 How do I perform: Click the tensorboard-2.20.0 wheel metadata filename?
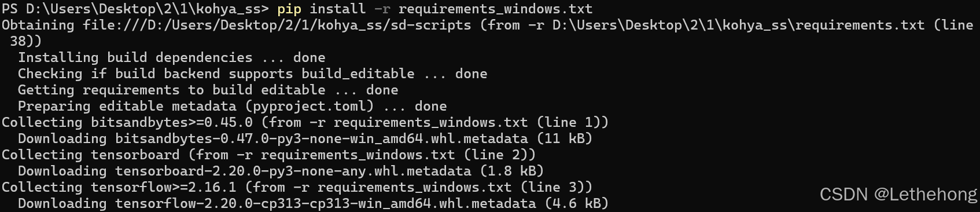293,171
